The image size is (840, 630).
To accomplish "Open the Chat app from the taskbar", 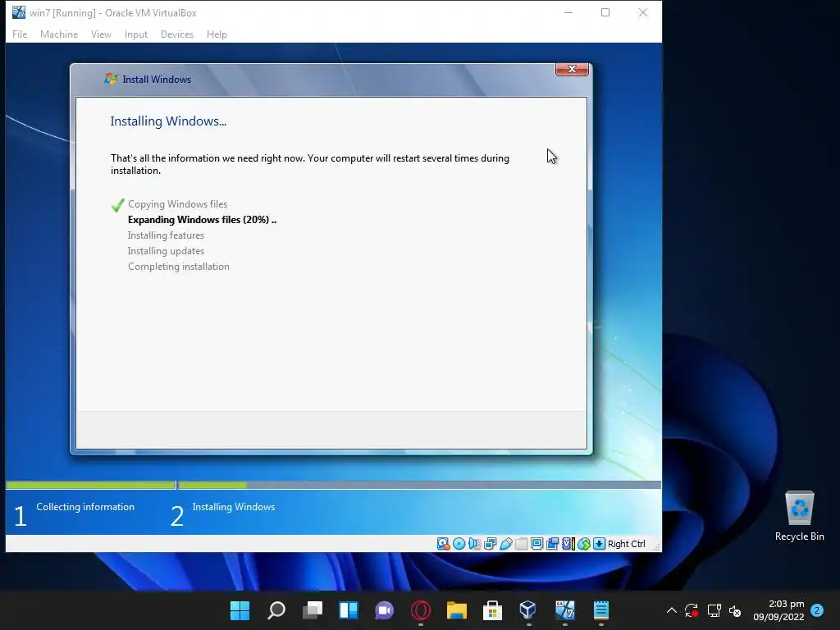I will pos(384,610).
